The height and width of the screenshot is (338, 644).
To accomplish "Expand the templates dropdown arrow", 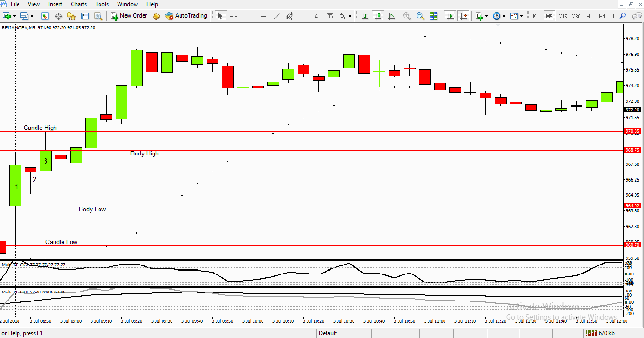I will tap(522, 16).
